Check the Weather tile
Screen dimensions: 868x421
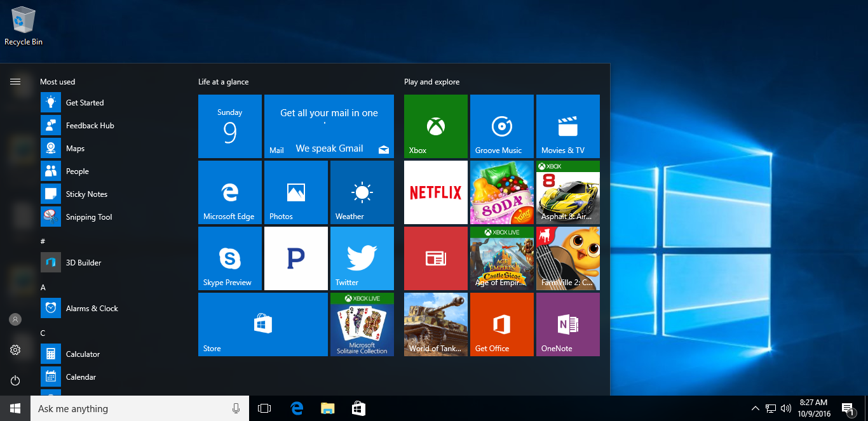click(x=362, y=192)
